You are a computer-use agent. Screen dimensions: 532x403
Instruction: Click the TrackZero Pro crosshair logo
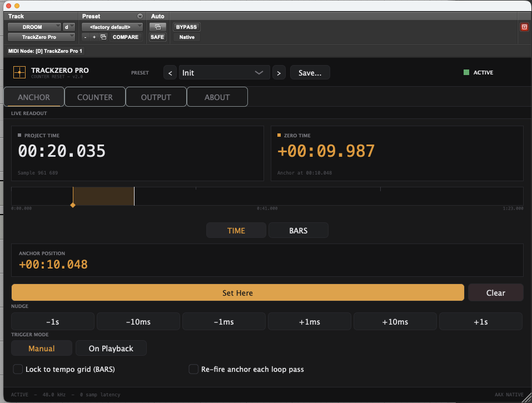point(19,72)
